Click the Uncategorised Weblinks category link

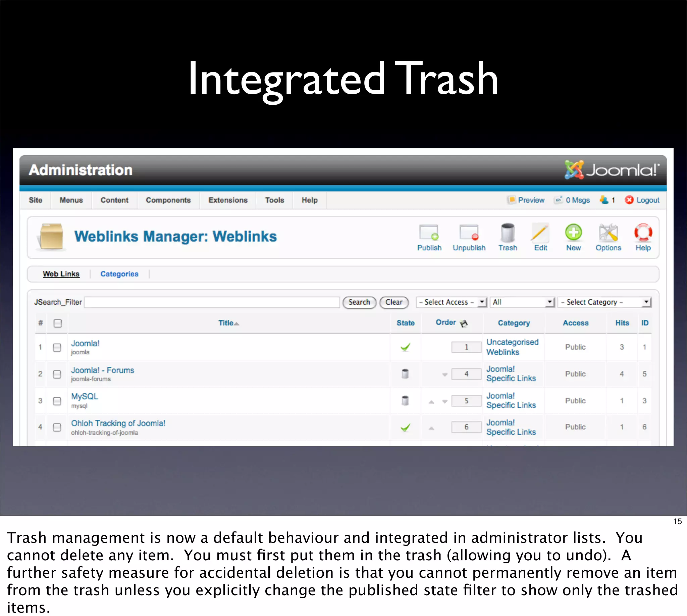pyautogui.click(x=512, y=347)
